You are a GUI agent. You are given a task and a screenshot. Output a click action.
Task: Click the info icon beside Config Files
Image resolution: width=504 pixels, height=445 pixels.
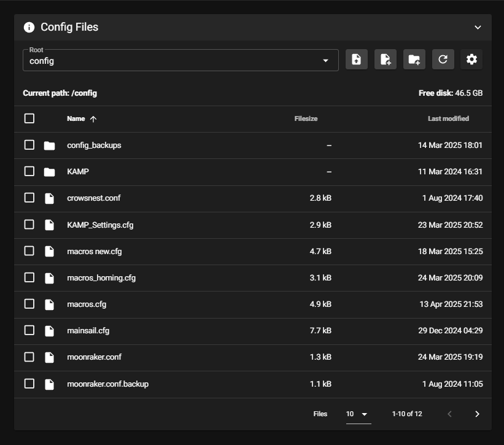(29, 27)
